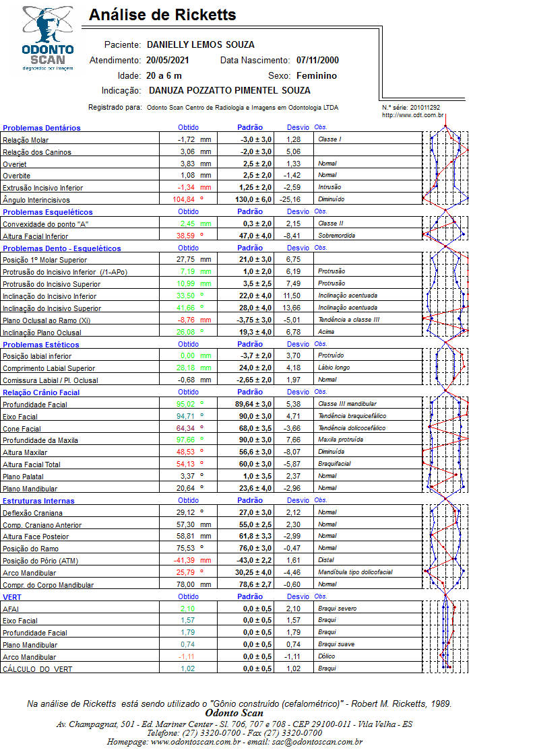Click the Overjet obtained value 3,83
Screen dimensions: 535x756
pyautogui.click(x=188, y=164)
